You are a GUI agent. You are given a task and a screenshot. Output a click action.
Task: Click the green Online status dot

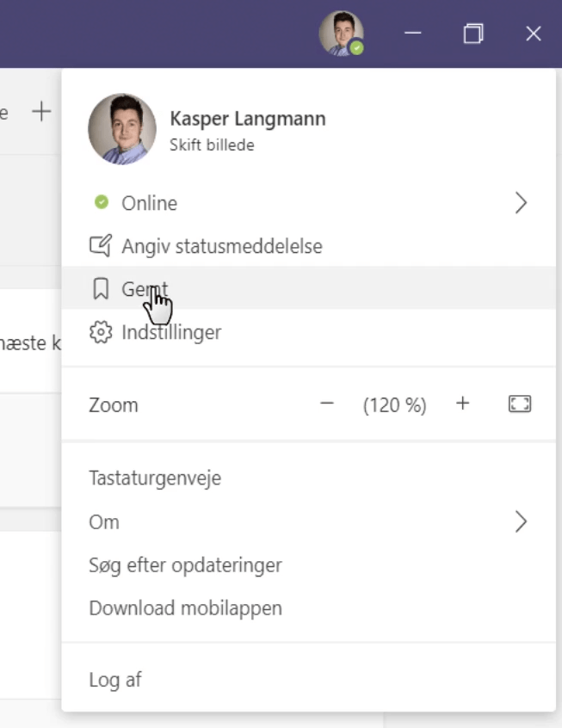pos(102,202)
